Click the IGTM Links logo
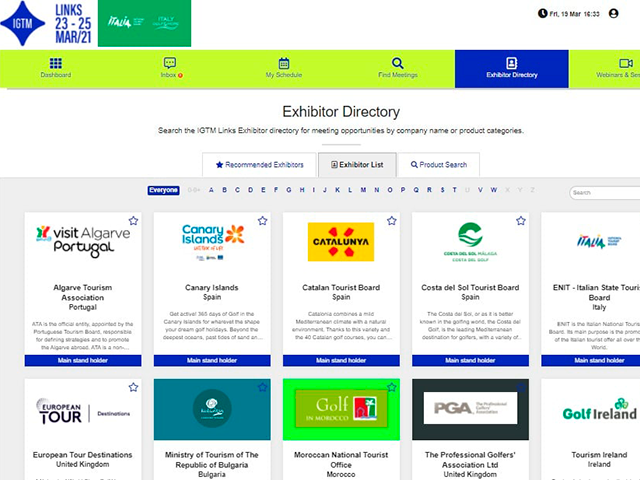Screen dimensions: 640x480 point(46,23)
